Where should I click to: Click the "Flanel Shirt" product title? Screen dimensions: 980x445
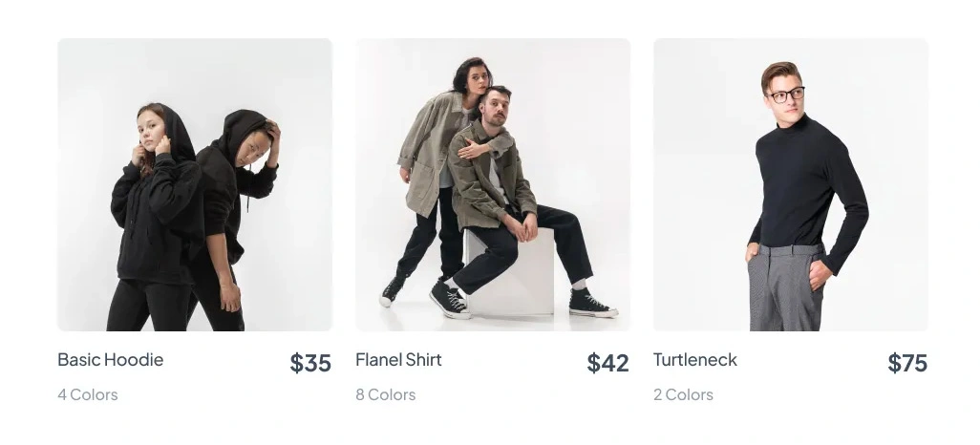coord(398,360)
